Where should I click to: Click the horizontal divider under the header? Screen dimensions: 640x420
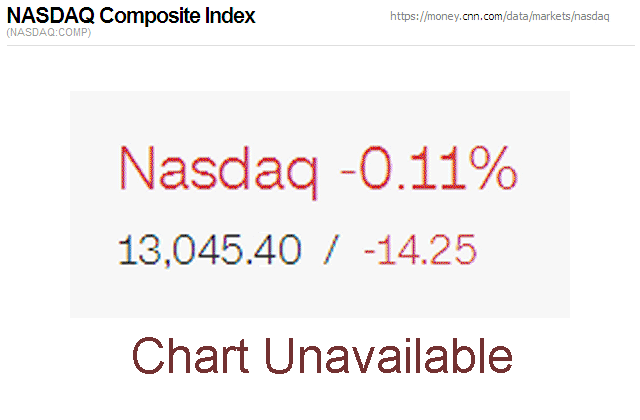coord(320,45)
